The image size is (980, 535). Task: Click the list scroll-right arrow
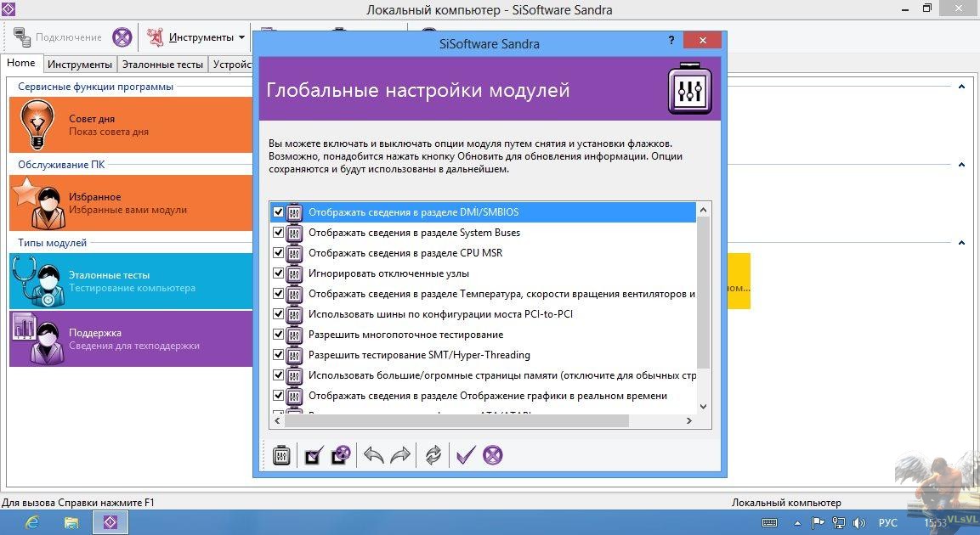pyautogui.click(x=689, y=421)
